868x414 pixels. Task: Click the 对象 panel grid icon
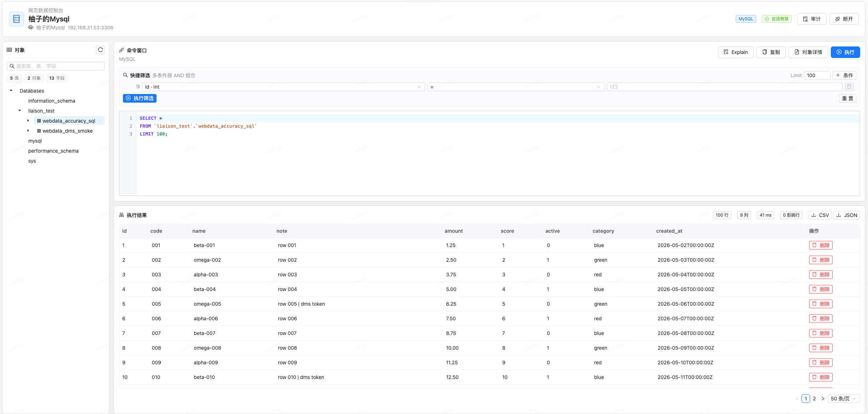click(x=9, y=50)
